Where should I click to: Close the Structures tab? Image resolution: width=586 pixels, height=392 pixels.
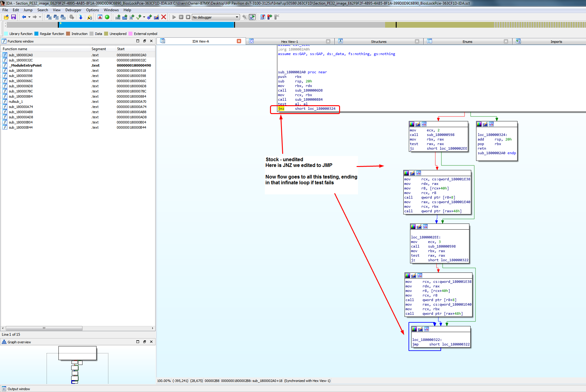tap(417, 41)
